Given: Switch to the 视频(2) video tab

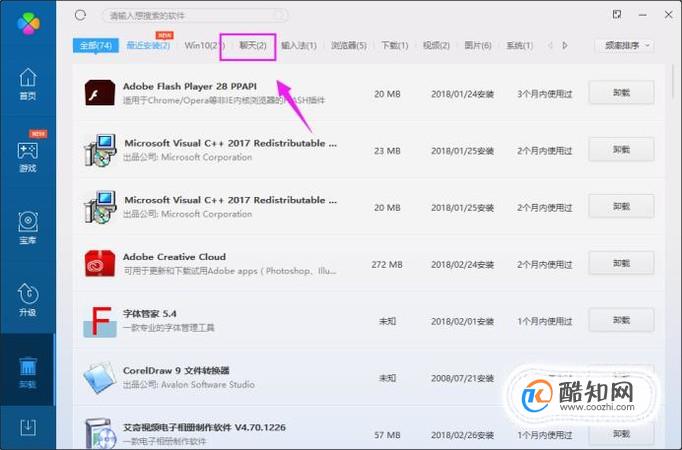Looking at the screenshot, I should pos(436,45).
